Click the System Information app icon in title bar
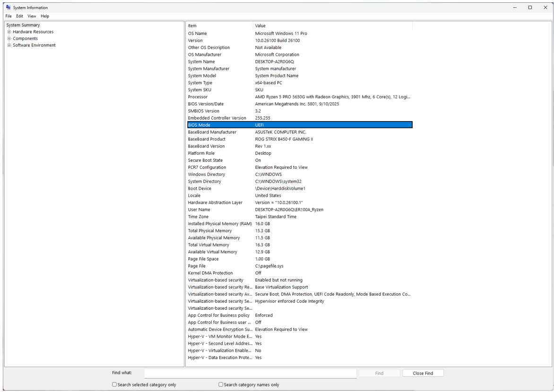Image resolution: width=554 pixels, height=392 pixels. [8, 8]
